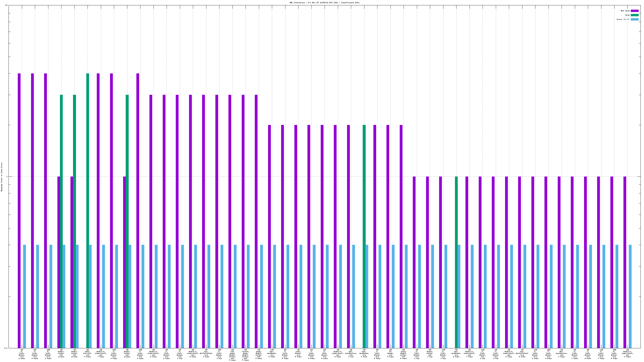644x362 pixels.
Task: Click the dnsbl-1.uceprotect.net 4 hops label
Action: (627, 353)
